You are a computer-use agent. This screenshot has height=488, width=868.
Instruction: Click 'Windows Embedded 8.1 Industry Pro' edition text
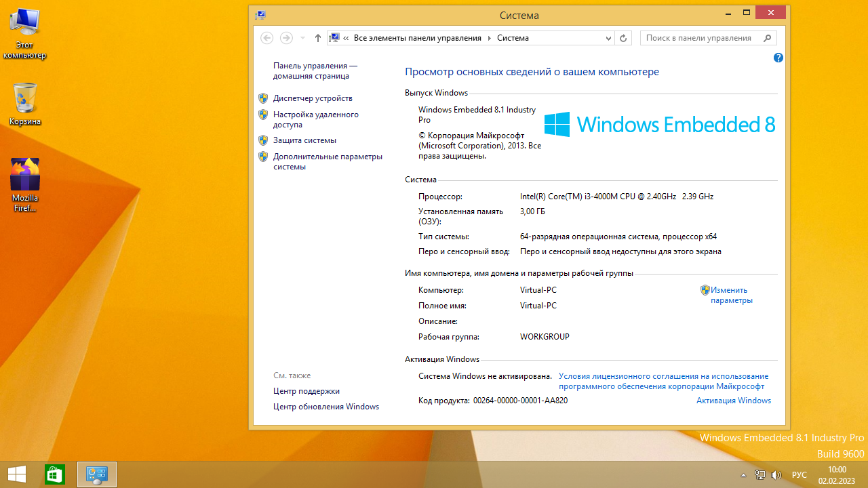[477, 115]
